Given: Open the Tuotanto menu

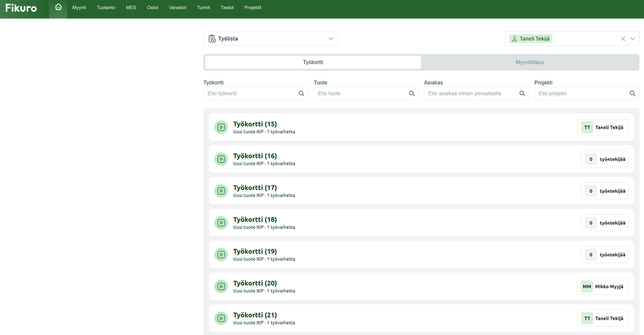Looking at the screenshot, I should click(106, 8).
